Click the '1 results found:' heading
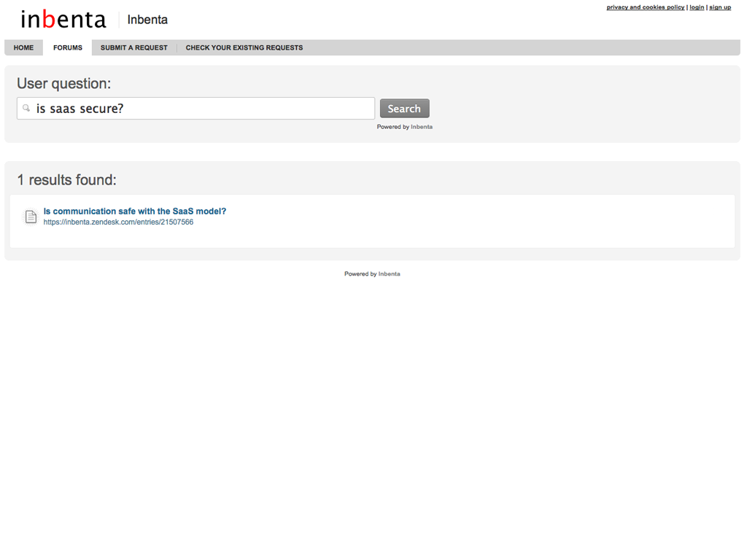 pyautogui.click(x=66, y=179)
